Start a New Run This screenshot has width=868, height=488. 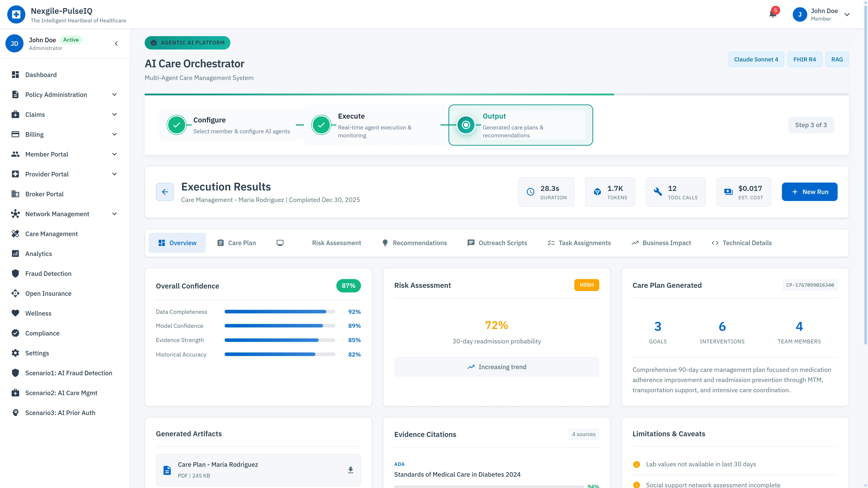coord(809,192)
